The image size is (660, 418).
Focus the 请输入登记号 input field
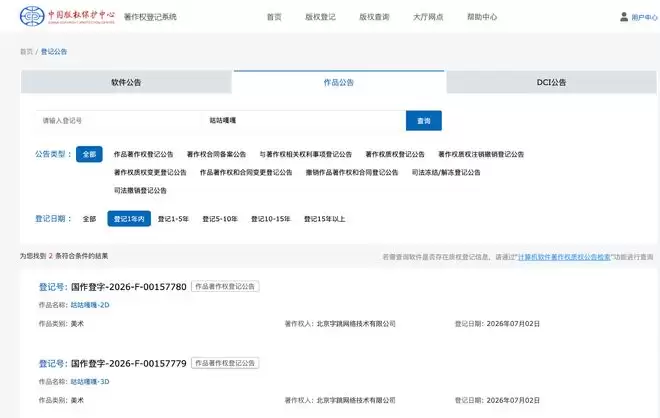point(119,120)
